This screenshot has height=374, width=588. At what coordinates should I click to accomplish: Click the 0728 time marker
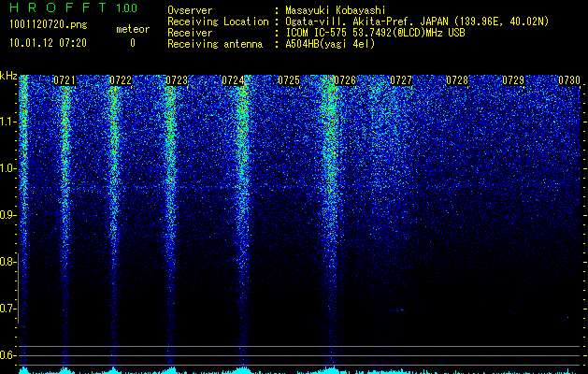point(457,80)
